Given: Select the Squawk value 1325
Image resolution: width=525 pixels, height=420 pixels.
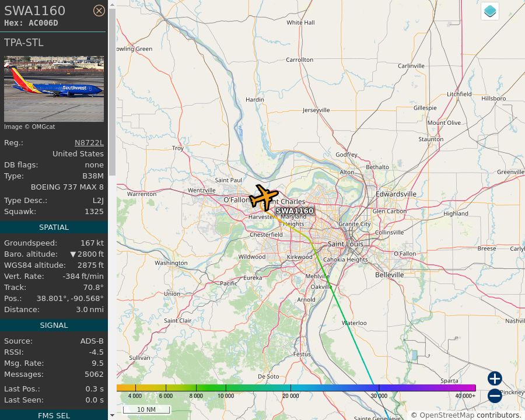Looking at the screenshot, I should 94,211.
